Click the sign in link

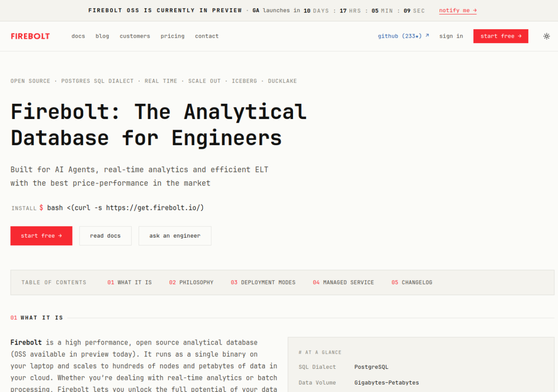click(x=451, y=36)
